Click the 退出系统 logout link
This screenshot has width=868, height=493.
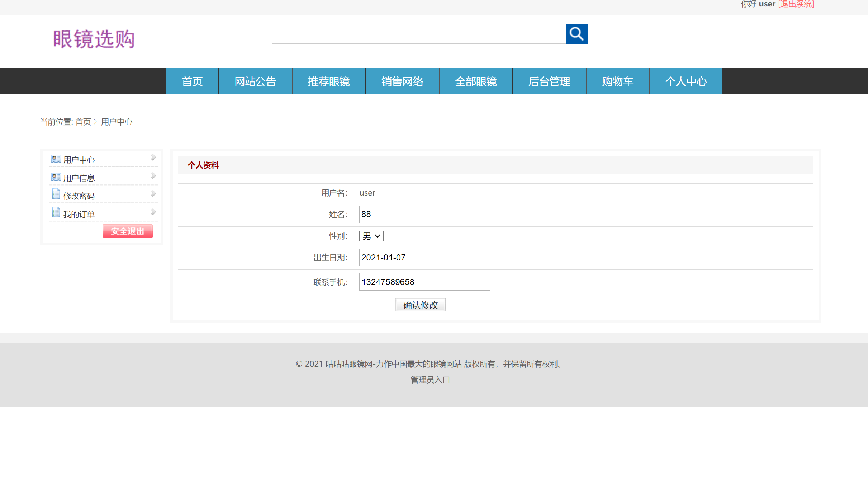[796, 4]
